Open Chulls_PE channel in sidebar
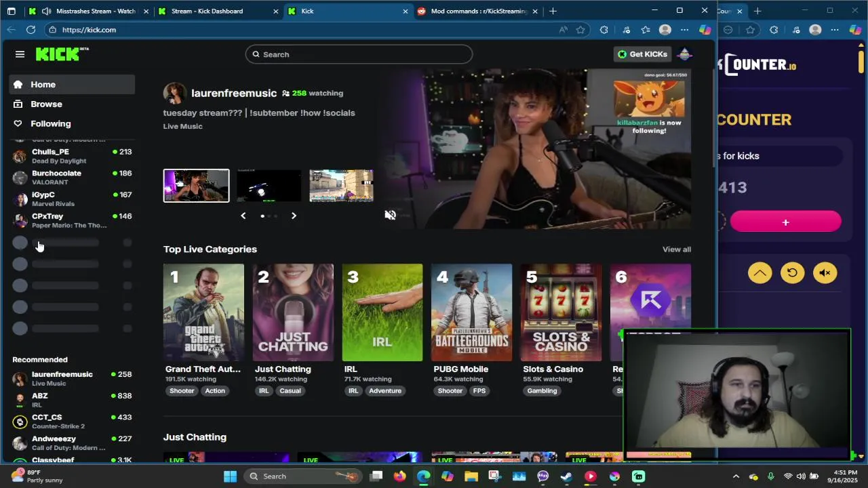Screen dimensions: 868x488 point(72,157)
